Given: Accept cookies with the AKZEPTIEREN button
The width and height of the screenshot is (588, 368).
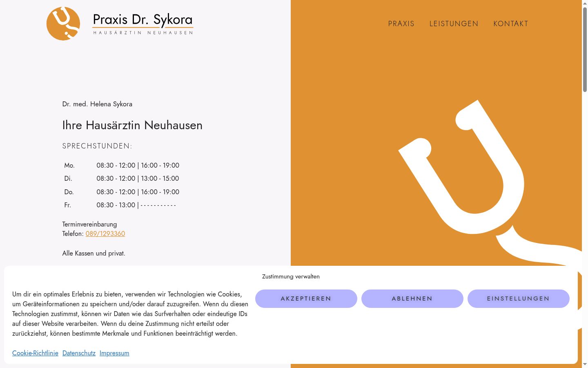Looking at the screenshot, I should pos(306,298).
